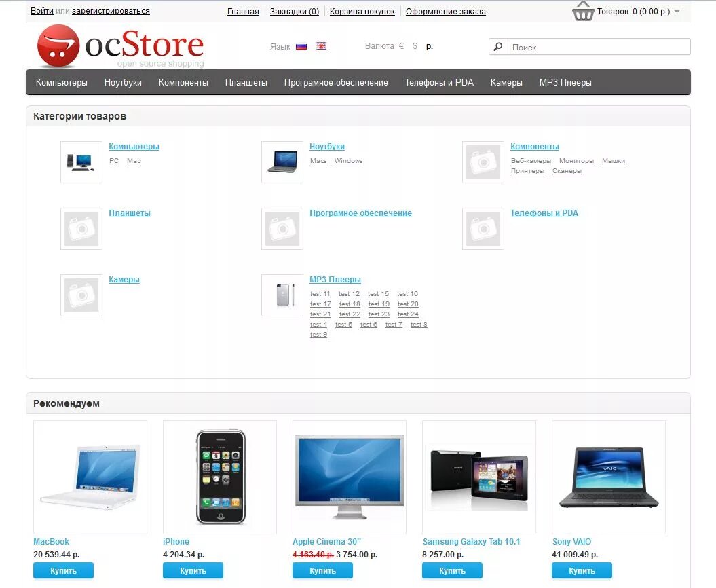
Task: Open the shopping basket icon
Action: click(x=583, y=11)
